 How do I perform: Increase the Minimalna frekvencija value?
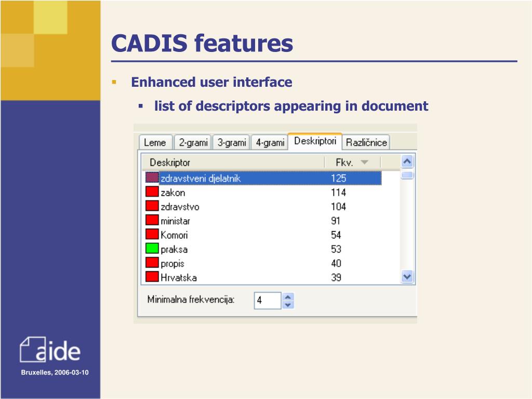click(288, 297)
